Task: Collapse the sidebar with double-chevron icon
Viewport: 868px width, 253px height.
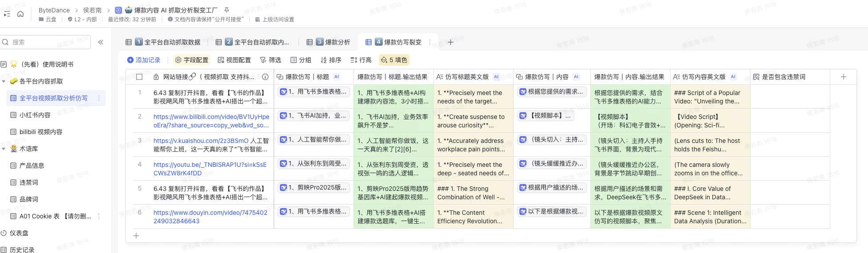Action: 101,42
